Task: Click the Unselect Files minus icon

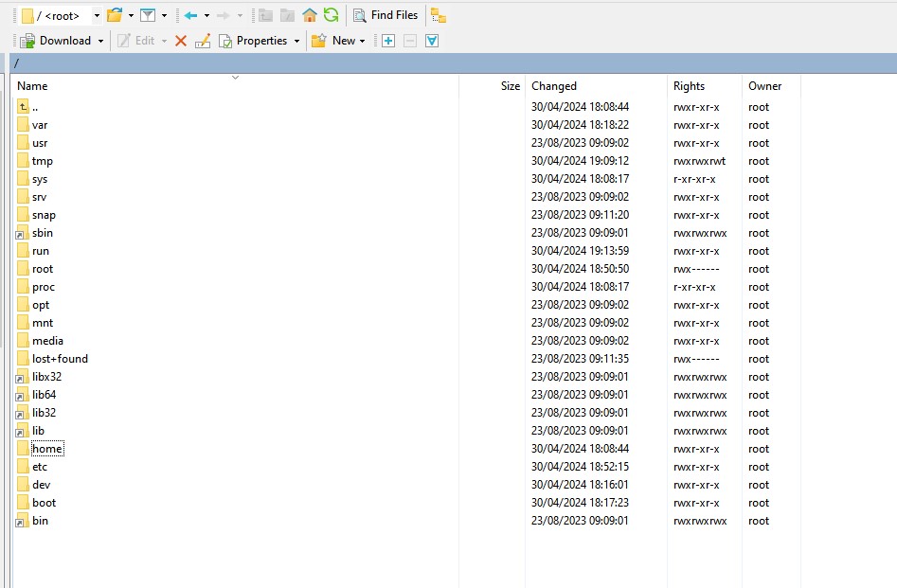Action: coord(410,41)
